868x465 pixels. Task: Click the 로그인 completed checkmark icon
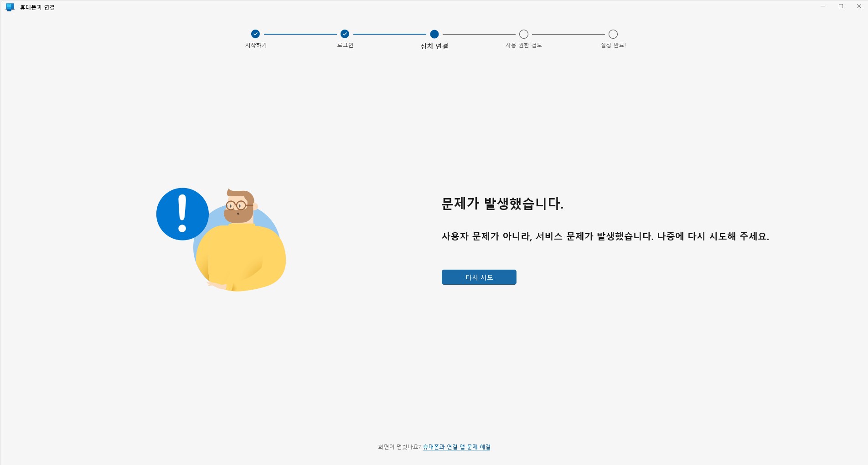pyautogui.click(x=345, y=34)
